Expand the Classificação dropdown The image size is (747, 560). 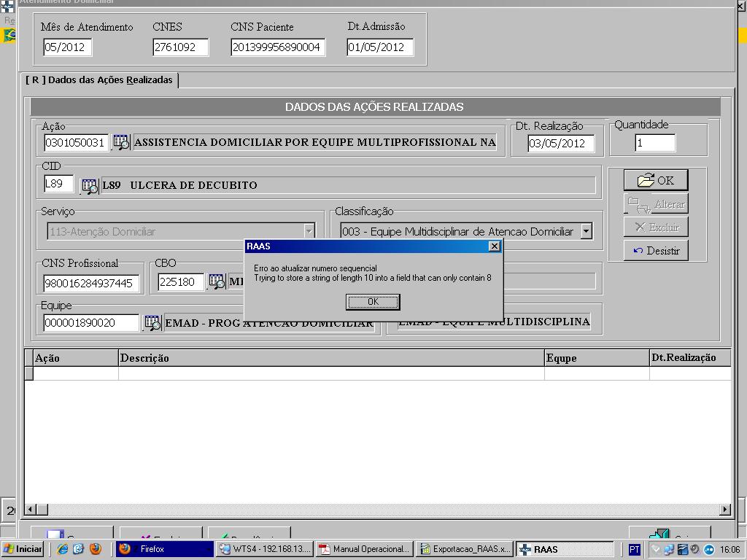(x=585, y=232)
